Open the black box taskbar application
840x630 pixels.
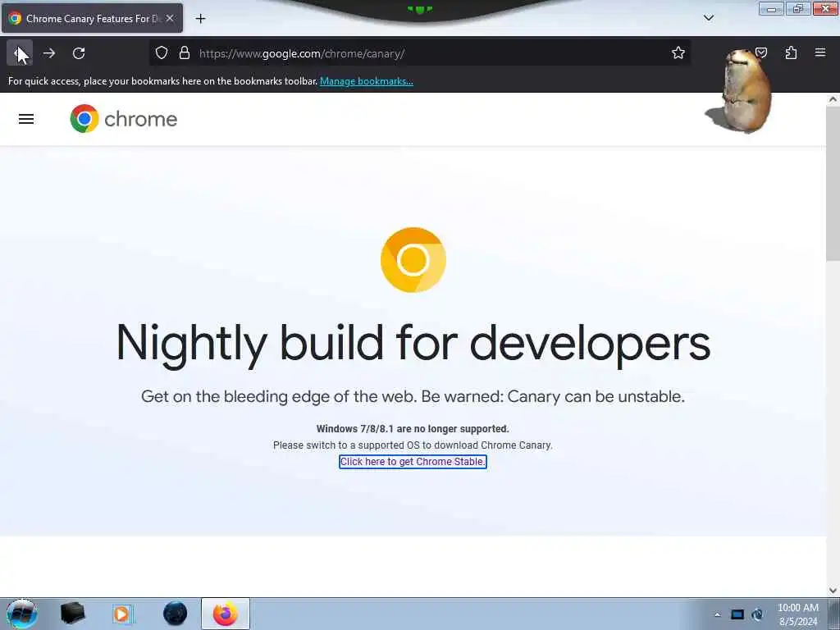pyautogui.click(x=73, y=614)
